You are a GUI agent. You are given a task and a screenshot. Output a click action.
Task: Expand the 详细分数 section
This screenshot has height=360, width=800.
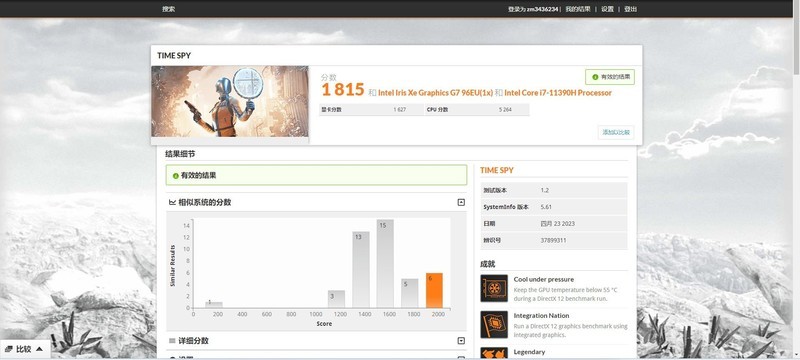(461, 341)
